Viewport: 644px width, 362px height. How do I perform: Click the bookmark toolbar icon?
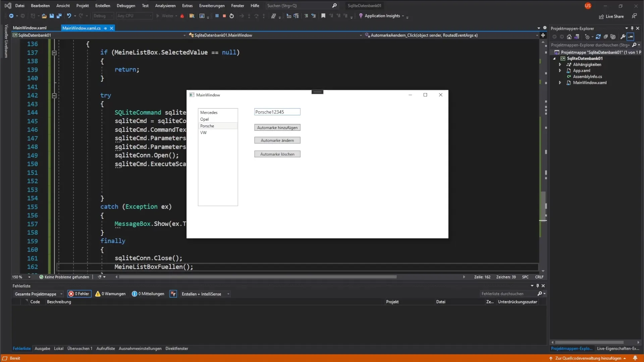coord(323,16)
